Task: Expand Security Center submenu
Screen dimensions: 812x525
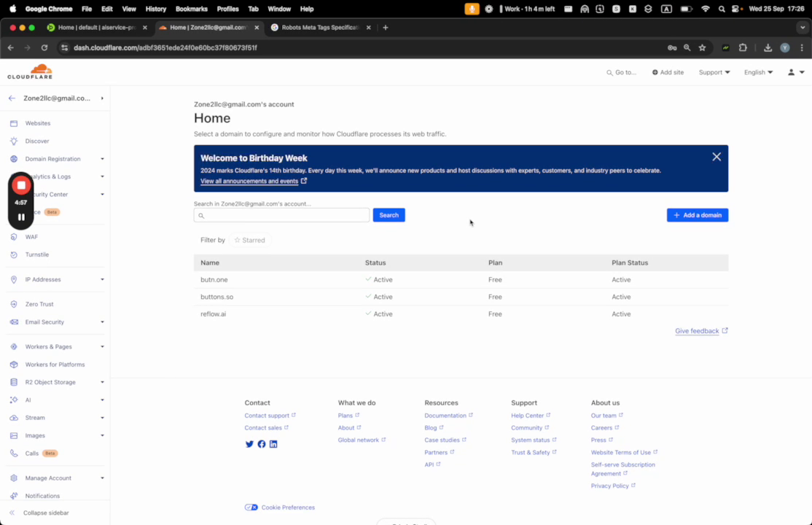Action: pos(102,195)
